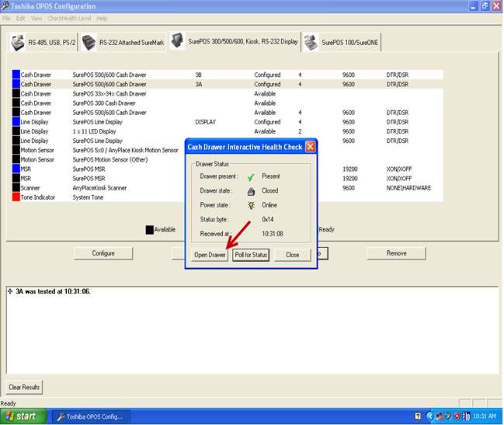The height and width of the screenshot is (425, 504).
Task: Click the Poll for Status button
Action: click(x=251, y=255)
